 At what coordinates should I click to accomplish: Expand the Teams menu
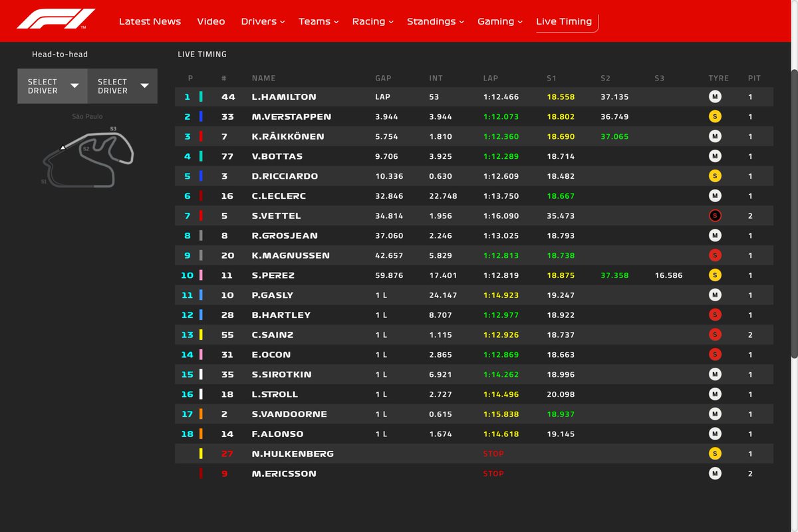click(x=319, y=21)
